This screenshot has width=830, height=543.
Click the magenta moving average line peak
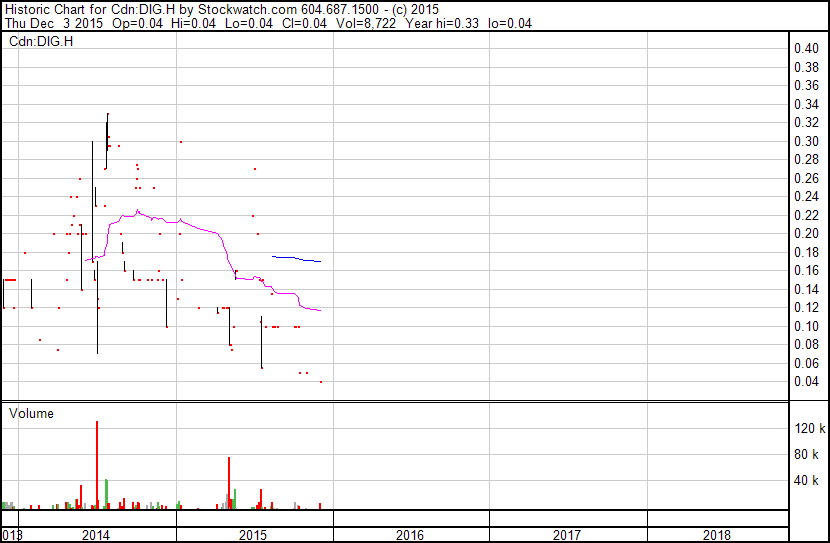[138, 211]
